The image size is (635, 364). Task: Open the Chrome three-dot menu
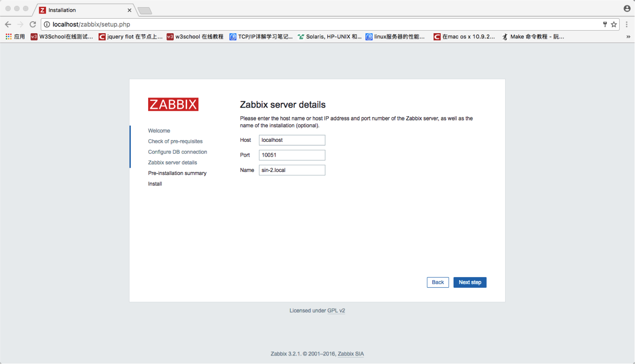(x=626, y=24)
